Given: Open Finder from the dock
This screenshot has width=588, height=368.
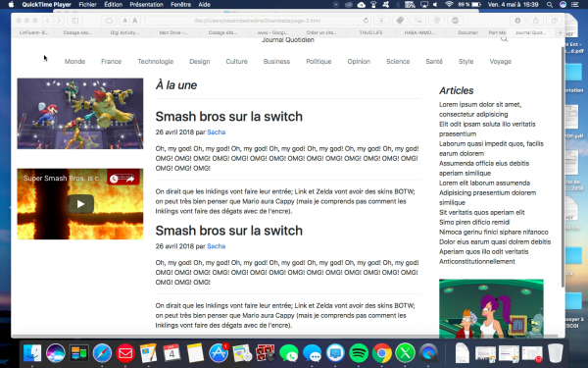Looking at the screenshot, I should 32,353.
